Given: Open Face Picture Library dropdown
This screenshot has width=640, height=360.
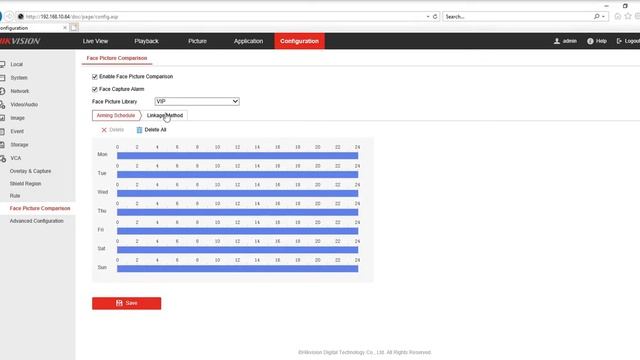Looking at the screenshot, I should point(197,101).
